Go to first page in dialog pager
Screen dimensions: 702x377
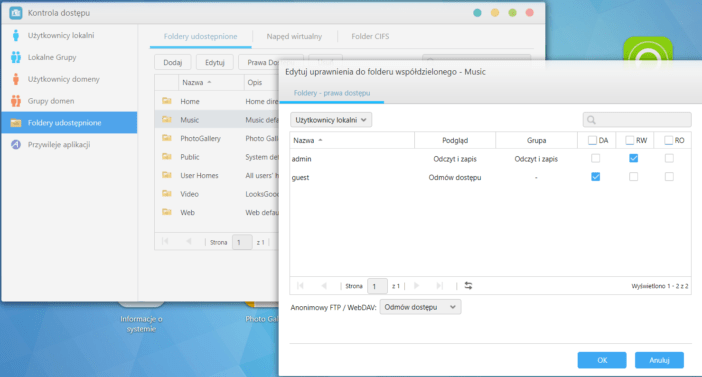(x=300, y=286)
